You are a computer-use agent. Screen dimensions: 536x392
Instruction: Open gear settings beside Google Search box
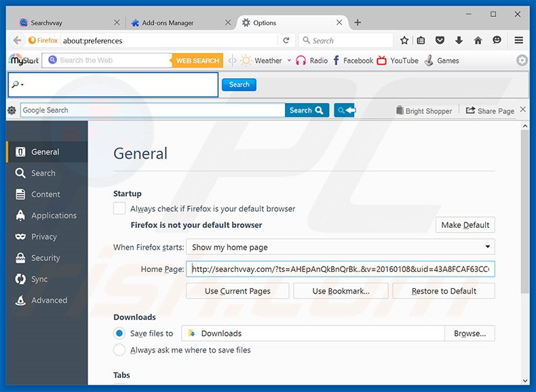(x=12, y=110)
